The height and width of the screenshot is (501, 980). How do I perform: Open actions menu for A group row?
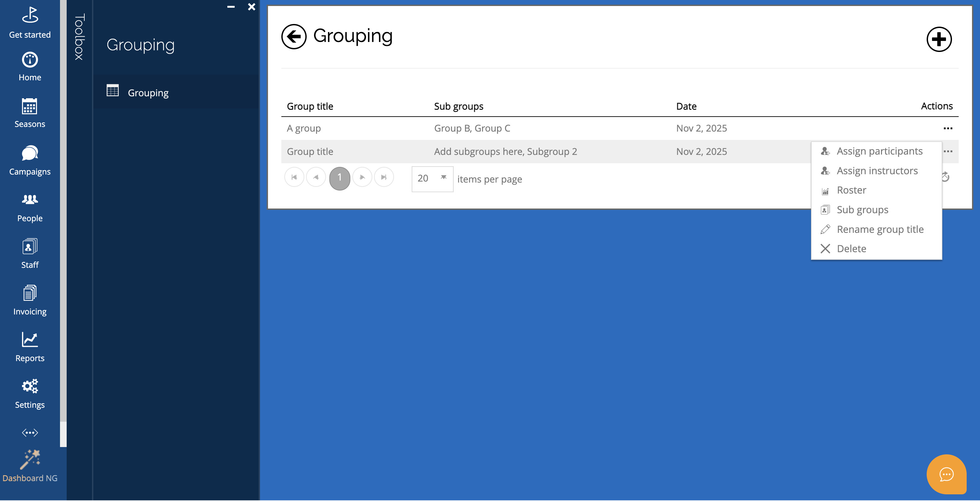947,129
